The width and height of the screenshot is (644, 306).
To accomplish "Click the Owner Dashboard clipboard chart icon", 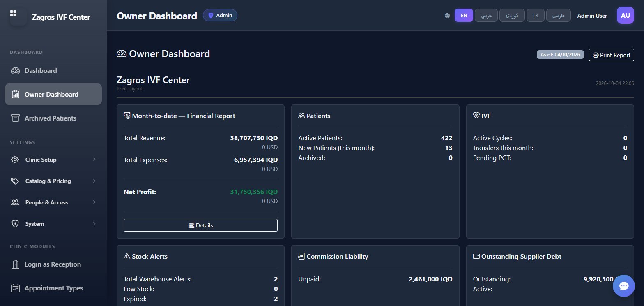I will pyautogui.click(x=16, y=94).
